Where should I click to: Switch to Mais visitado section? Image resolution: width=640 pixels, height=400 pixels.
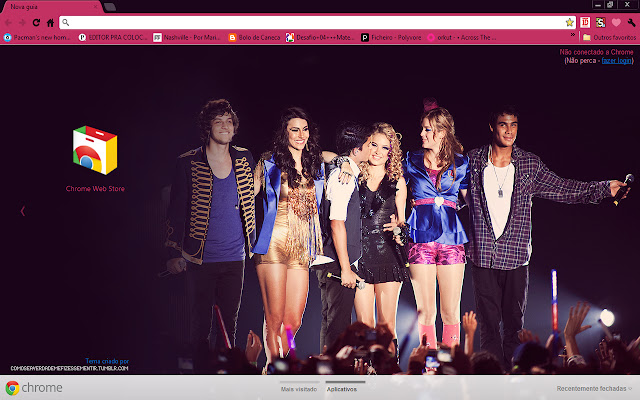[x=299, y=389]
